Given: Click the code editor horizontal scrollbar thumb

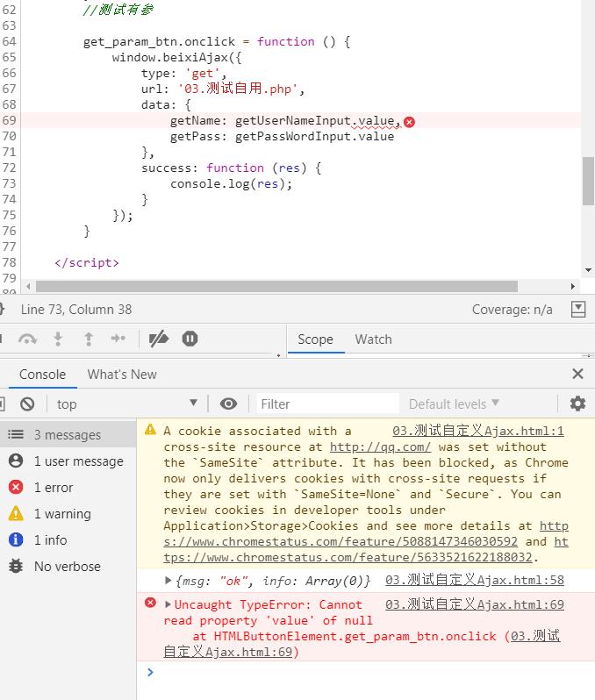Looking at the screenshot, I should (277, 287).
